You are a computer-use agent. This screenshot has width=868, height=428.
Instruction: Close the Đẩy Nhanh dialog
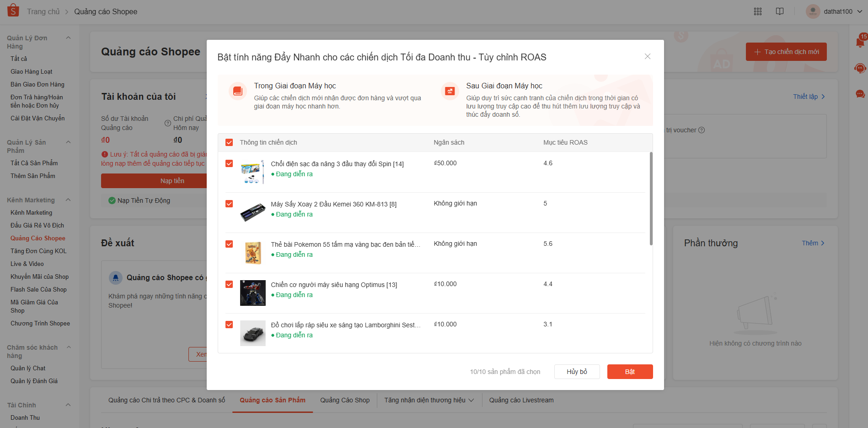[648, 56]
